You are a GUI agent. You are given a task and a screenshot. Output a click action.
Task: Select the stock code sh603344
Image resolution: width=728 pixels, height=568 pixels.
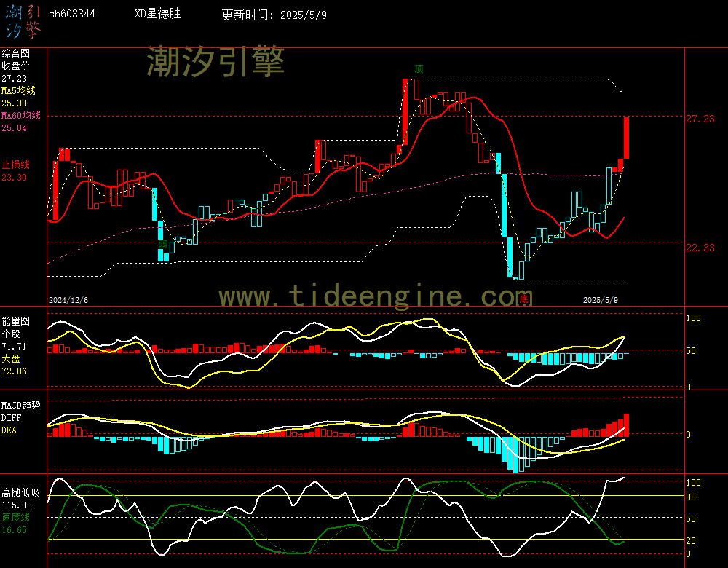(72, 14)
